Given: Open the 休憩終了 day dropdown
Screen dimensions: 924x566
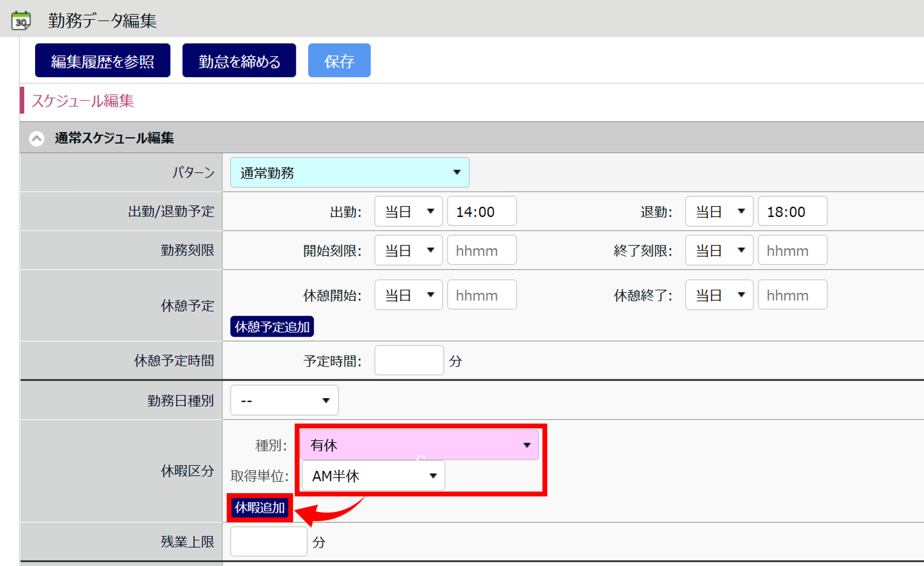Looking at the screenshot, I should (719, 295).
